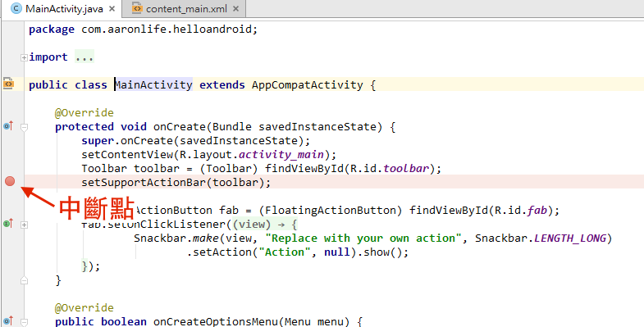644x327 pixels.
Task: Click AppCompatActivity in the class declaration
Action: point(307,85)
